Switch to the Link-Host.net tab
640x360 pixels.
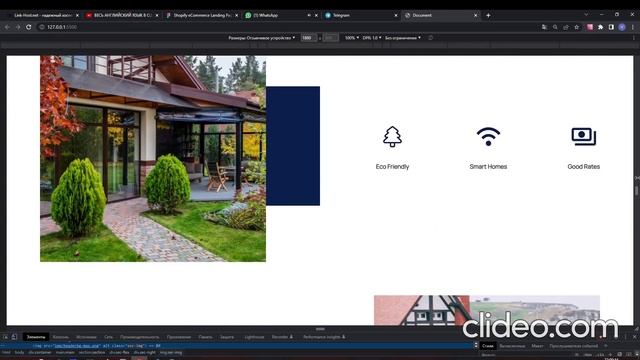43,15
